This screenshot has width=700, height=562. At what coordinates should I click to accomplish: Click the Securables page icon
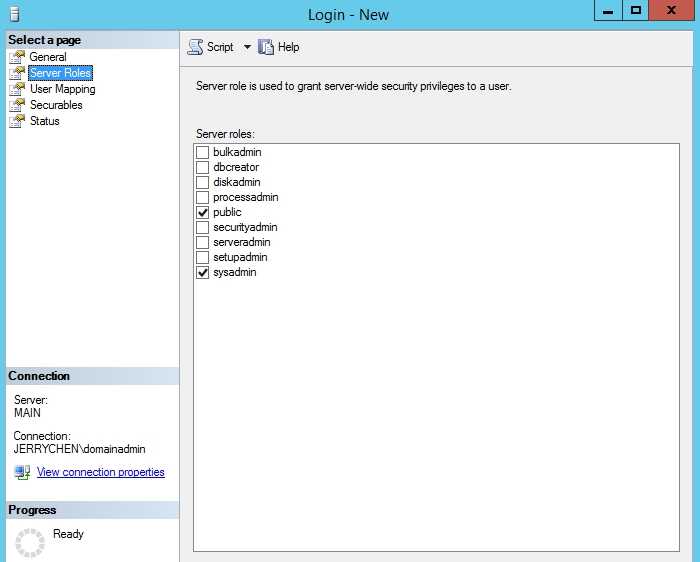coord(17,105)
